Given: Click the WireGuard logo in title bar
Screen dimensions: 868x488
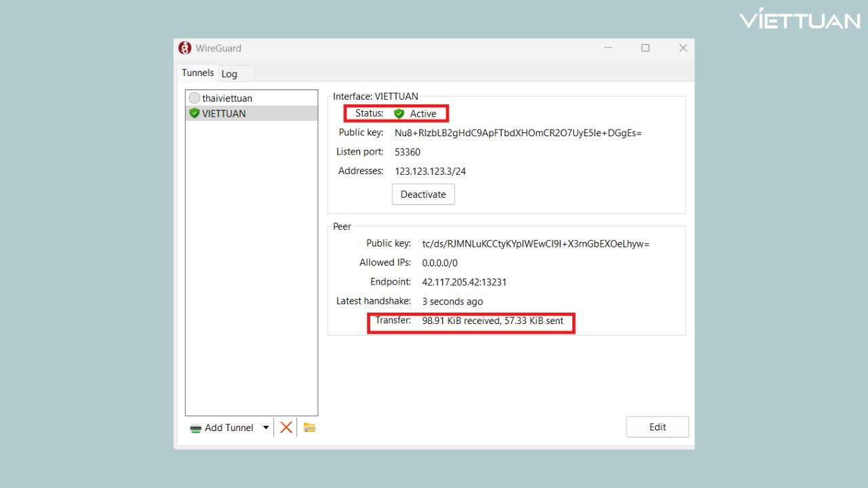Looking at the screenshot, I should (184, 48).
